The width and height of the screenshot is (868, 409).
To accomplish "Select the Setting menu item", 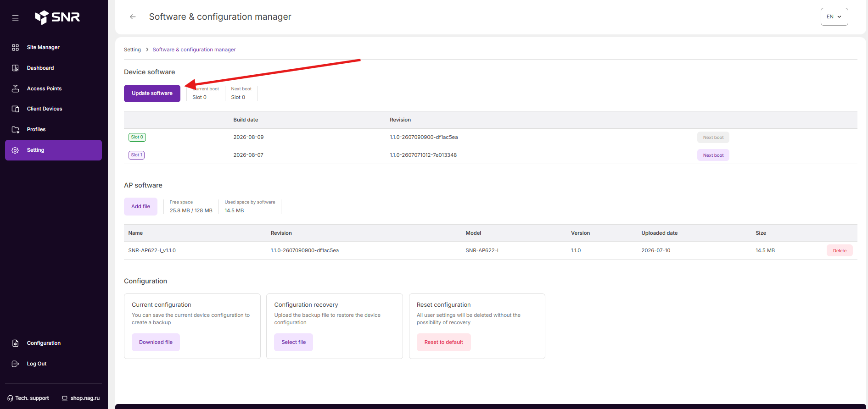I will pyautogui.click(x=53, y=150).
